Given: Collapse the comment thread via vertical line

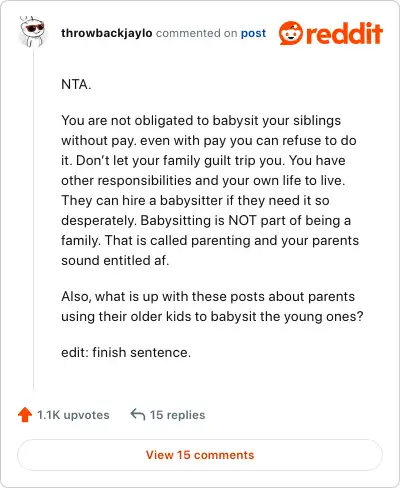Looking at the screenshot, I should (33, 220).
